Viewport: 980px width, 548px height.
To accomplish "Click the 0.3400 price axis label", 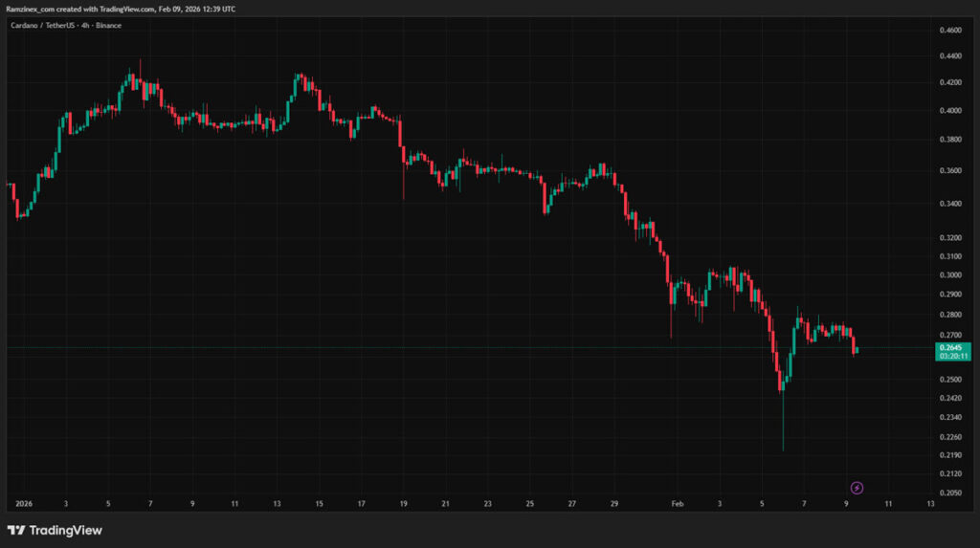I will tap(950, 204).
